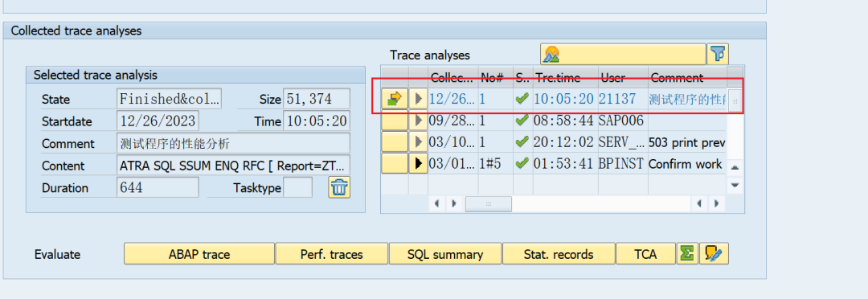Open Perf. traces evaluation

tap(332, 254)
